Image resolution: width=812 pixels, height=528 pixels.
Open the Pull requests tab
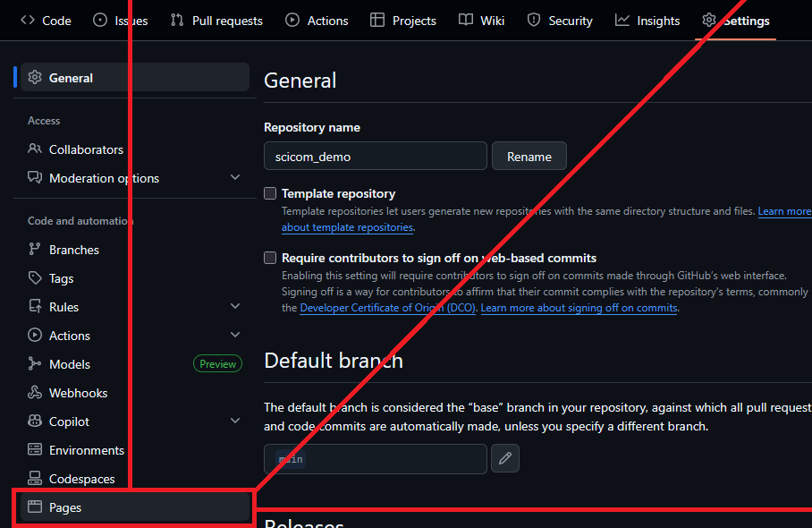click(216, 21)
